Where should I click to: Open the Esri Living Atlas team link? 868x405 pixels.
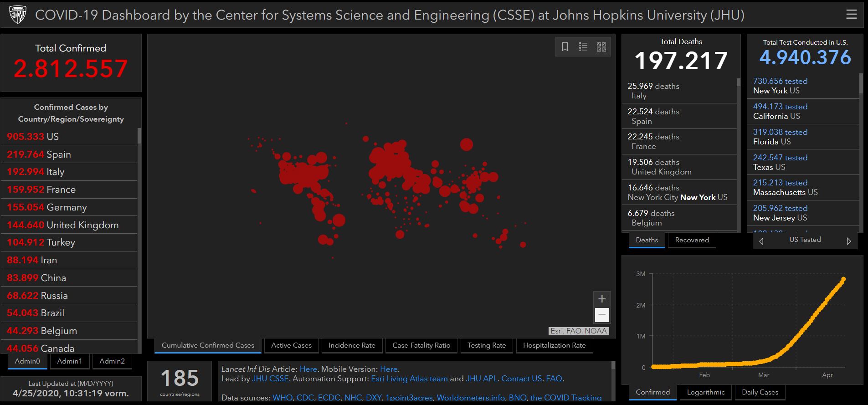point(409,379)
